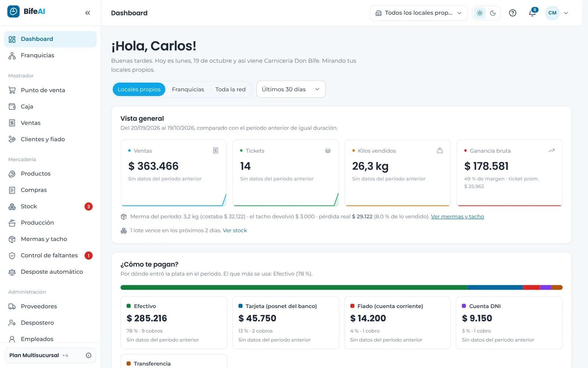Open Proveedores section
588x368 pixels.
click(x=50, y=306)
